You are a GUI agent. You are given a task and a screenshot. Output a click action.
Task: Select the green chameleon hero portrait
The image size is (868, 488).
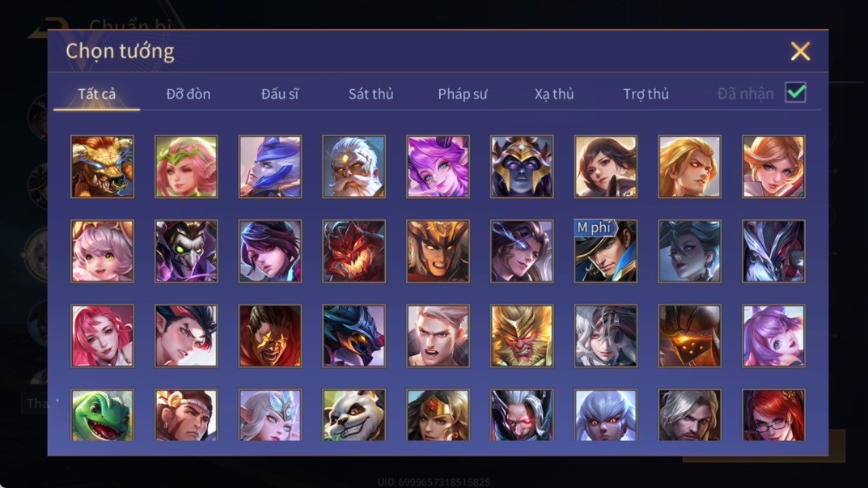(103, 415)
